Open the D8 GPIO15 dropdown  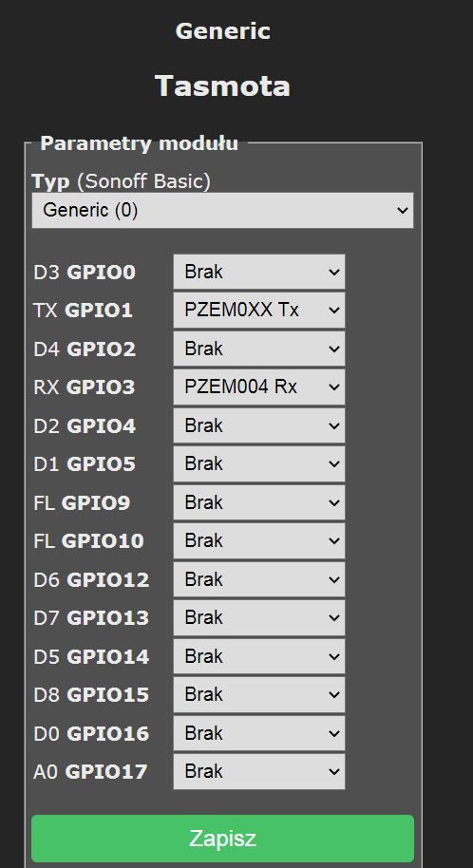pos(259,695)
